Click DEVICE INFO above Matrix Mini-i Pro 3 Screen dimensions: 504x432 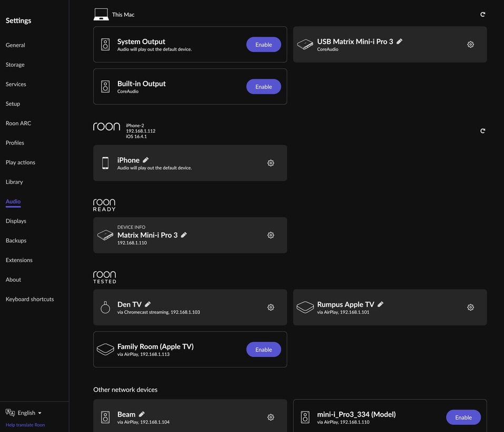point(131,227)
